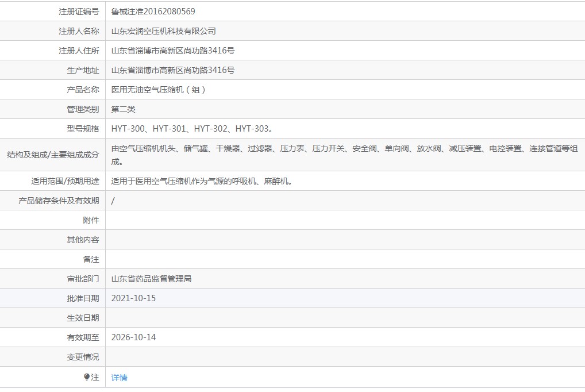Screen dimensions: 585x392
Task: Select registrant name 山东宏润空压机科技有限公司
Action: point(163,31)
